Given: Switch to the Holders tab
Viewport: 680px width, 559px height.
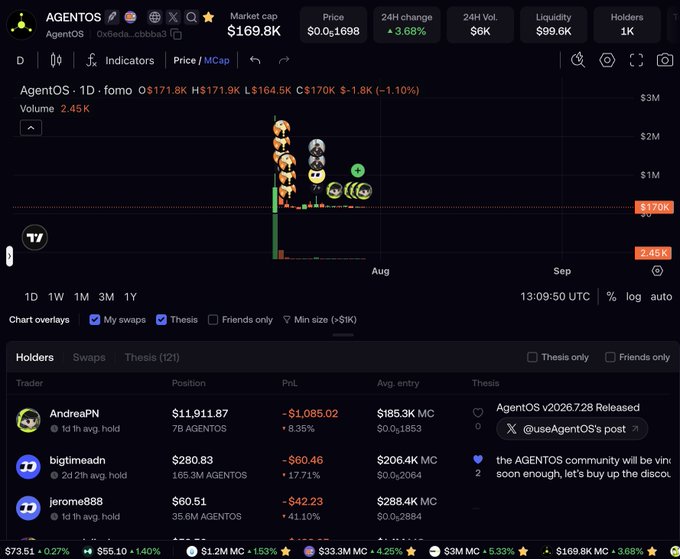Looking at the screenshot, I should pyautogui.click(x=35, y=357).
